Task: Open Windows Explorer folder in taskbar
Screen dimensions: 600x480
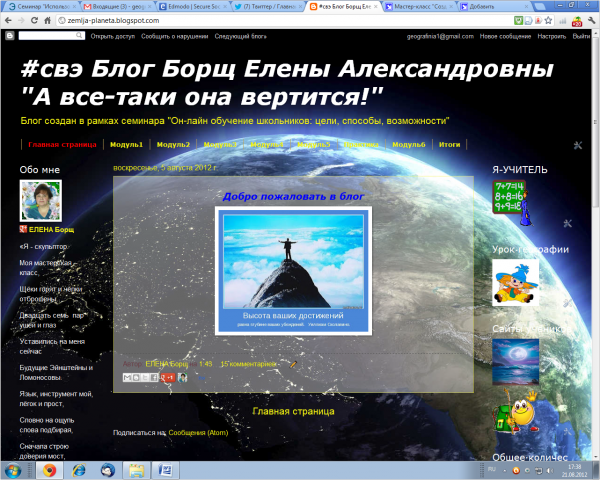Action: click(136, 470)
